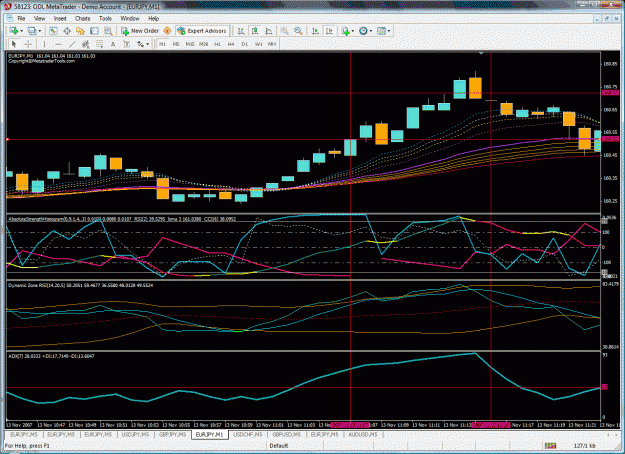Switch to the GBPUSD,M5 chart tab

pyautogui.click(x=286, y=434)
